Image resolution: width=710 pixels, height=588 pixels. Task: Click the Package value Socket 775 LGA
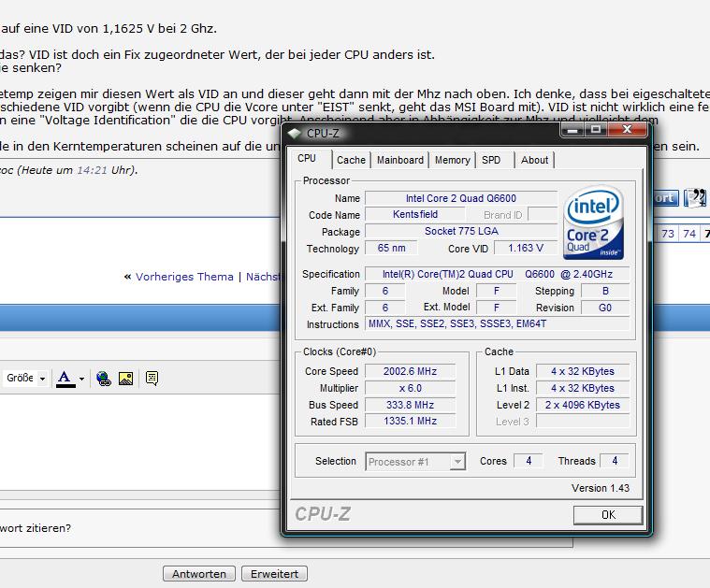click(461, 231)
